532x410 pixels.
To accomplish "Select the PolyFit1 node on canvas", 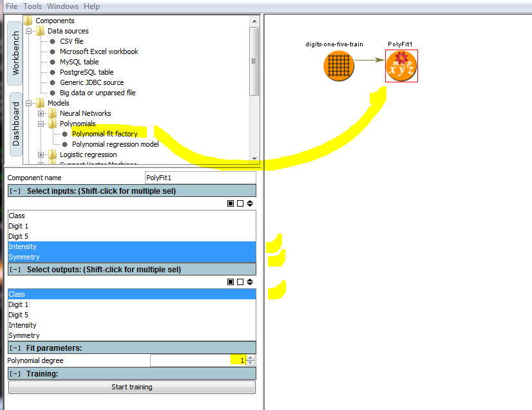I will click(x=401, y=66).
